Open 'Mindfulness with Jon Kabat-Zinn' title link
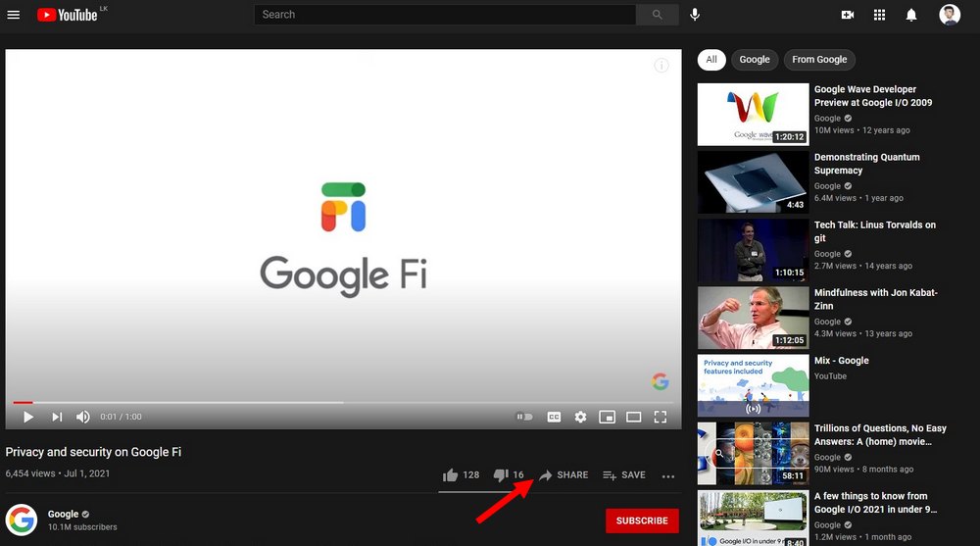Screen dimensions: 980x546 coord(875,299)
